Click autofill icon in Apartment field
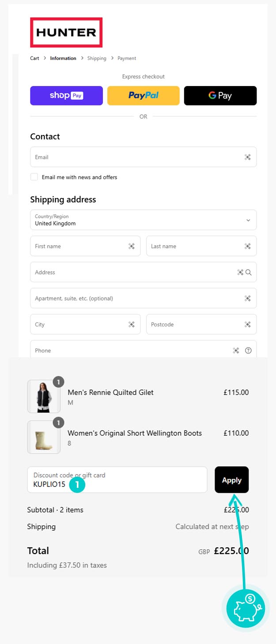Screen dimensions: 276x644 [247, 298]
